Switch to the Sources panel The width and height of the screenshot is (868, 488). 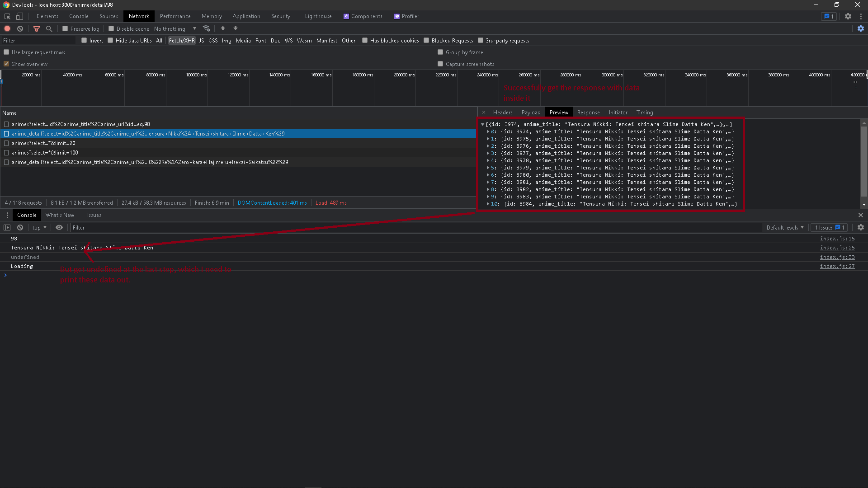108,16
